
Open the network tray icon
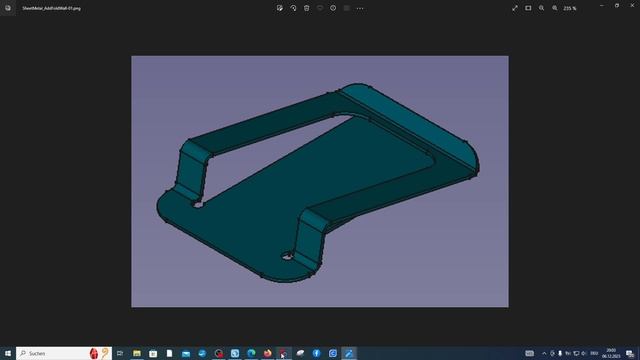coord(576,353)
